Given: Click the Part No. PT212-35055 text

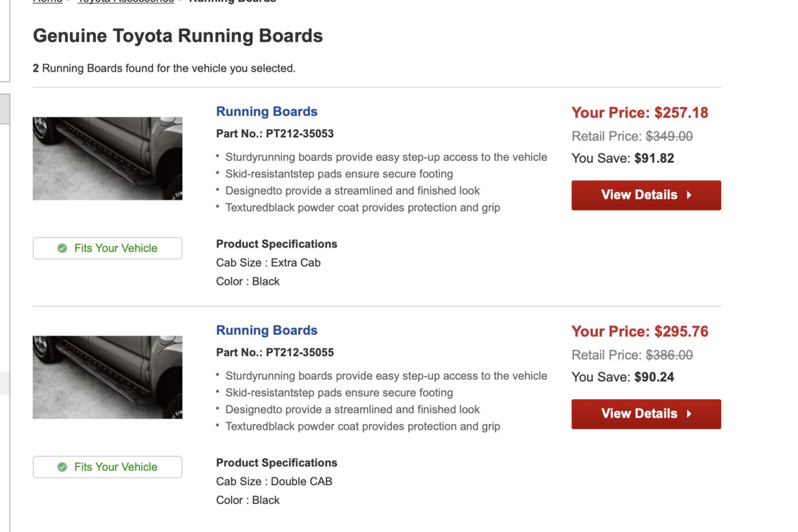Looking at the screenshot, I should pos(275,352).
